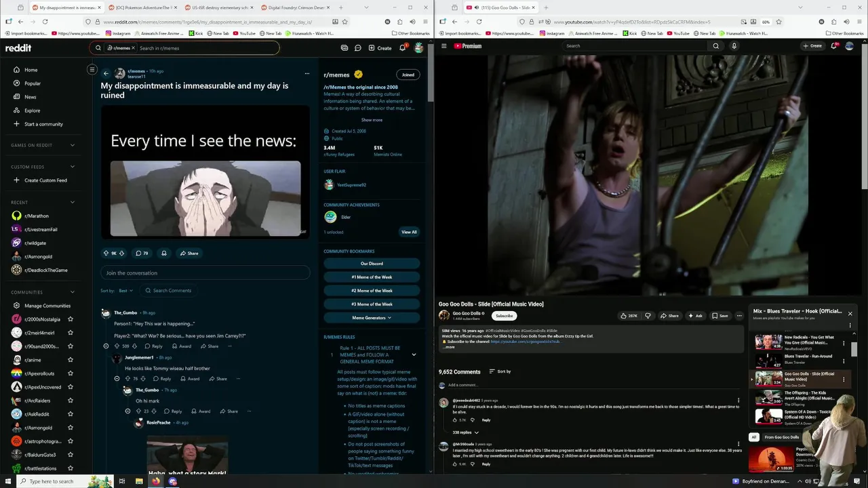Collapse Games on Reddit section
This screenshot has width=868, height=488.
click(x=72, y=145)
